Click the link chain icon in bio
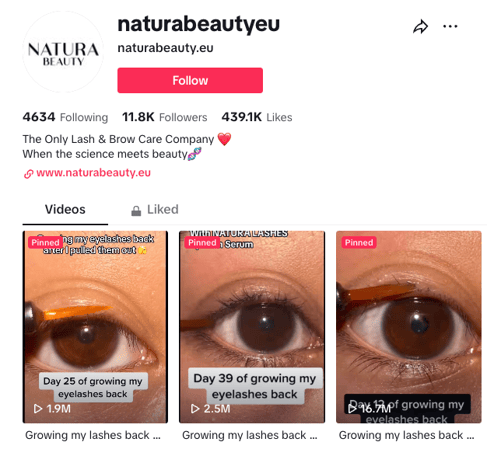This screenshot has height=449, width=487. point(28,173)
